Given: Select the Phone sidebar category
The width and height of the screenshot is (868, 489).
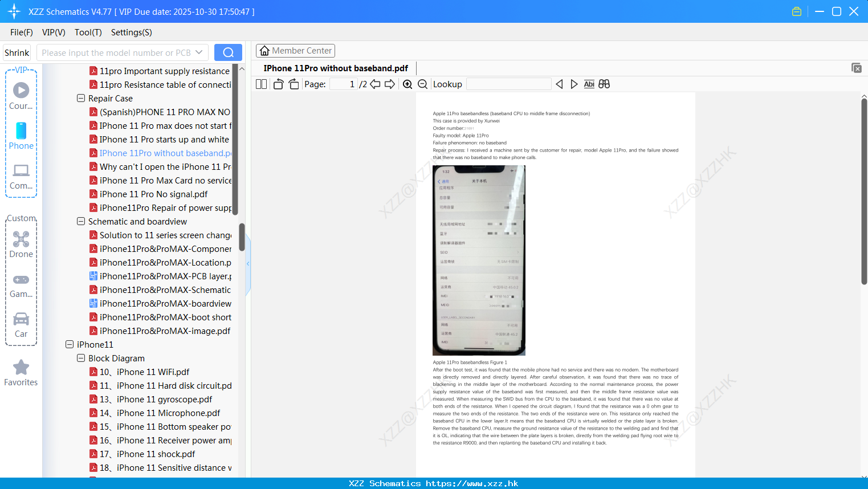Looking at the screenshot, I should click(x=21, y=136).
